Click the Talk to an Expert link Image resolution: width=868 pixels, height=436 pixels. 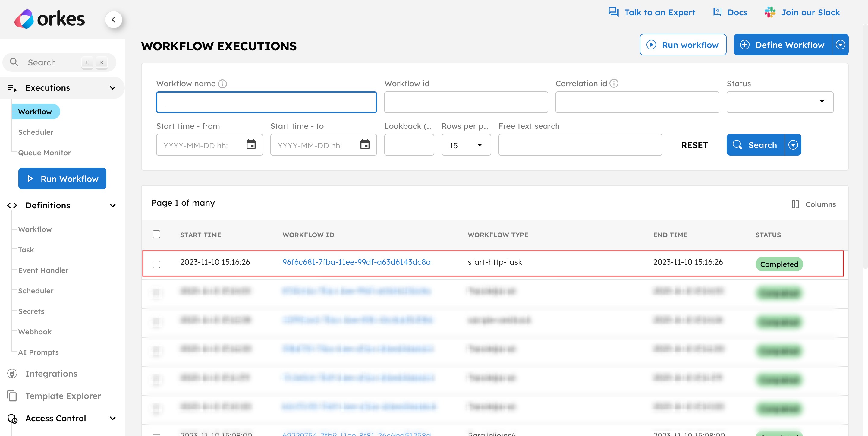point(659,12)
